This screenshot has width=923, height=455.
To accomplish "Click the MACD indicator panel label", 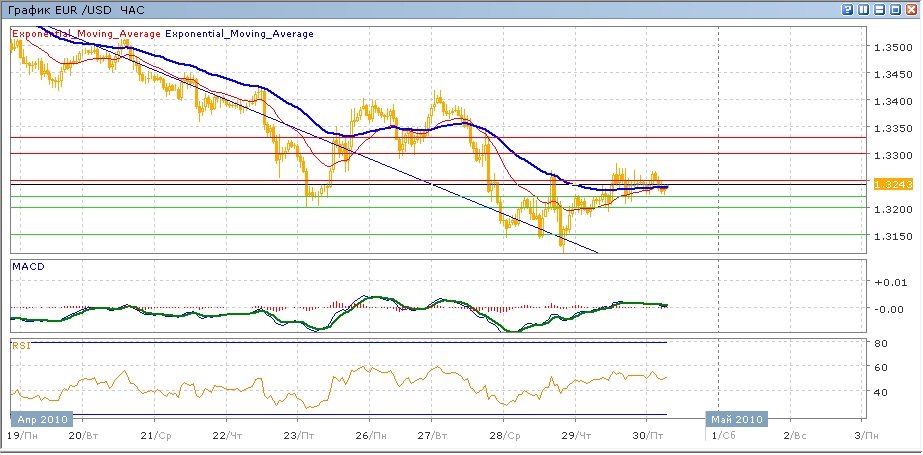I will click(x=26, y=266).
